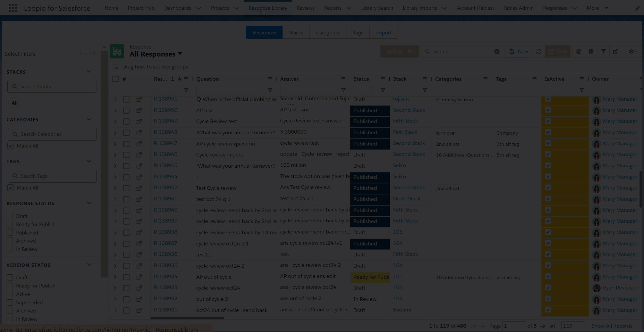644x332 pixels.
Task: Click the Save button
Action: click(558, 51)
